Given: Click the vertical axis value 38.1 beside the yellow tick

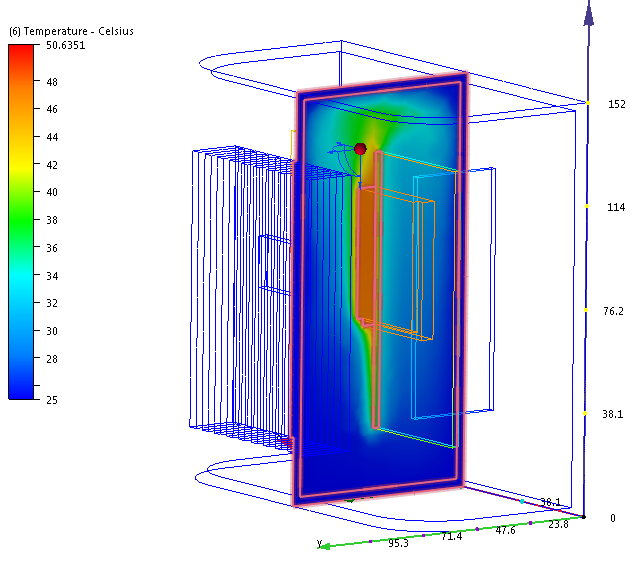Looking at the screenshot, I should (613, 414).
